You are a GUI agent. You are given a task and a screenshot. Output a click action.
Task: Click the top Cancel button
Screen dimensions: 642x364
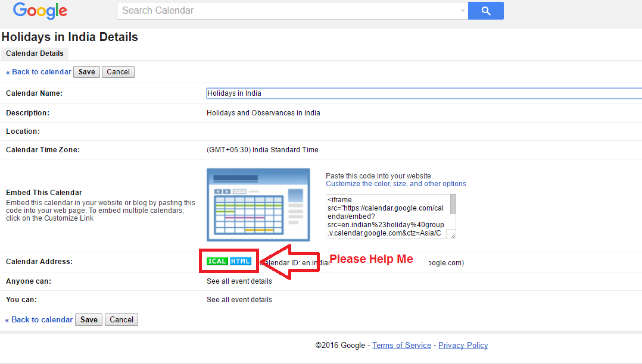click(119, 72)
